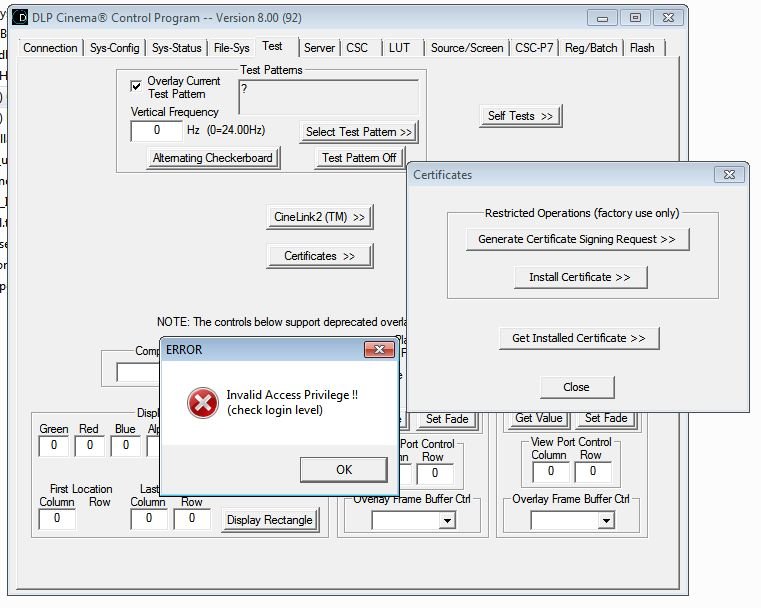This screenshot has width=761, height=608.
Task: Run Self Tests button
Action: [520, 116]
